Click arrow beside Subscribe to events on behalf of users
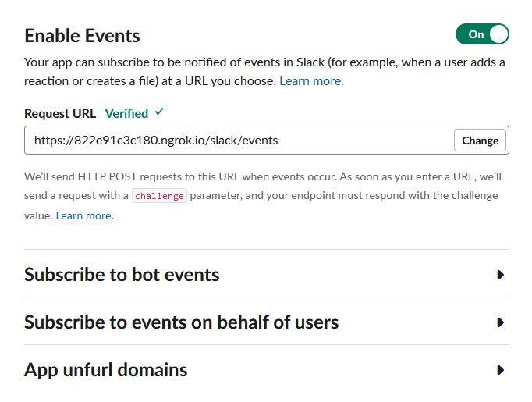Viewport: 532px width, 402px height. tap(500, 322)
